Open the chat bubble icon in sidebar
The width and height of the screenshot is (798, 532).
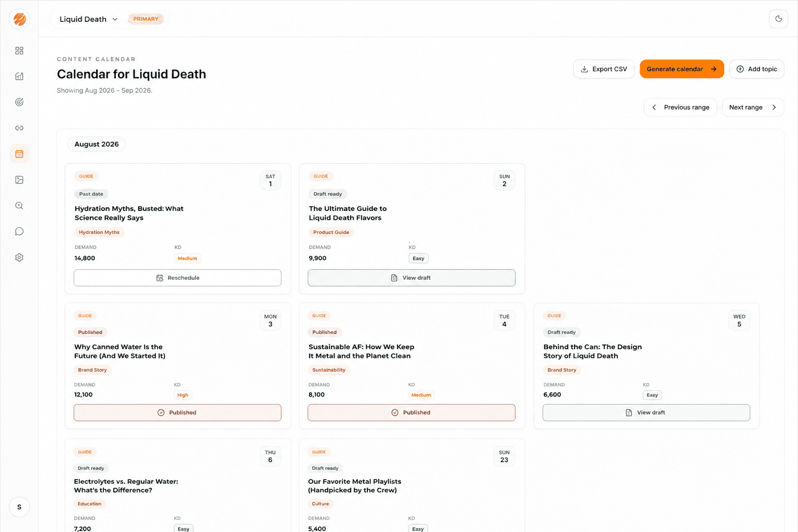(19, 232)
